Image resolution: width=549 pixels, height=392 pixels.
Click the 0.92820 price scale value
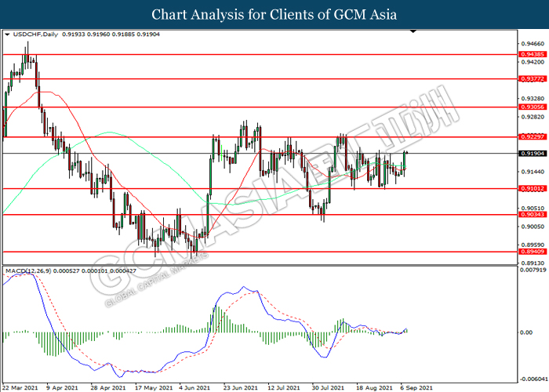click(x=533, y=117)
